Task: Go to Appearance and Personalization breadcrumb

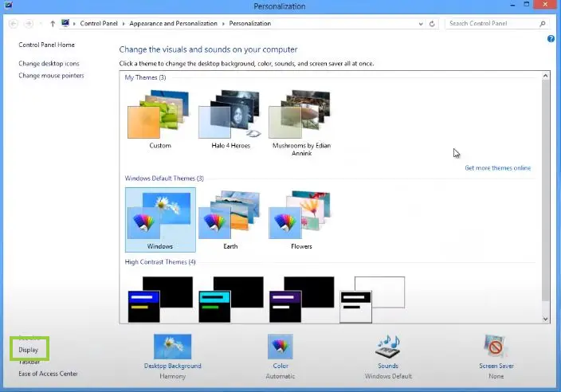Action: pos(173,23)
